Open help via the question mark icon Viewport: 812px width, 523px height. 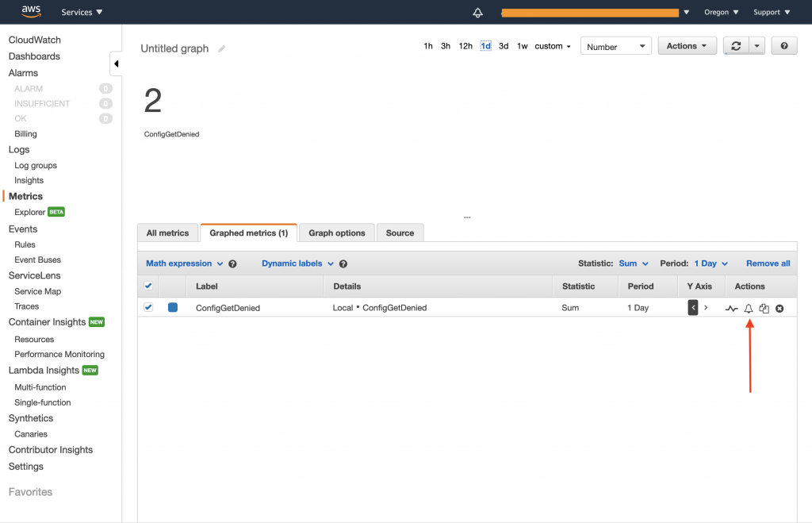[x=783, y=45]
